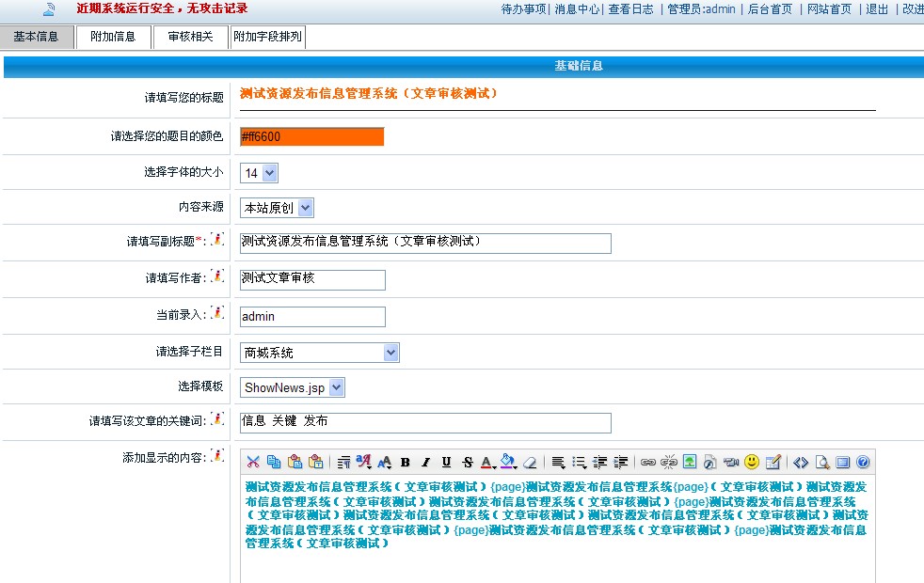The height and width of the screenshot is (583, 924).
Task: Click the 管理员:admin link
Action: pyautogui.click(x=701, y=9)
